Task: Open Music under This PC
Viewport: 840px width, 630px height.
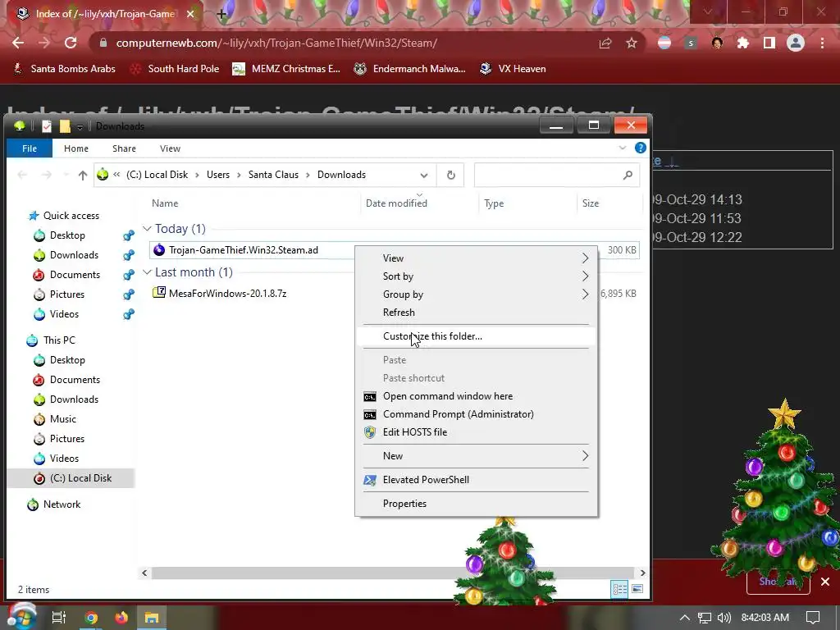Action: [62, 419]
